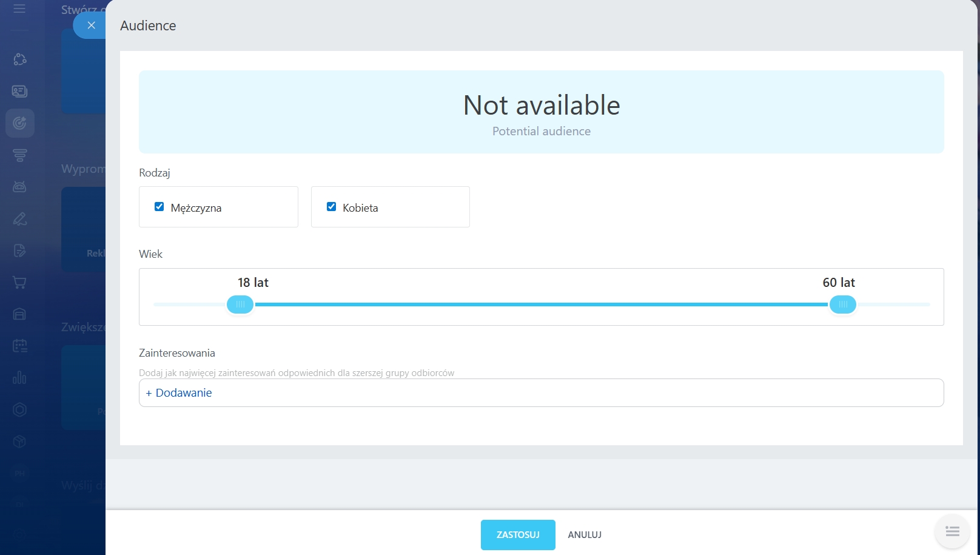
Task: Uncheck the Kobieta checkbox
Action: [x=332, y=207]
